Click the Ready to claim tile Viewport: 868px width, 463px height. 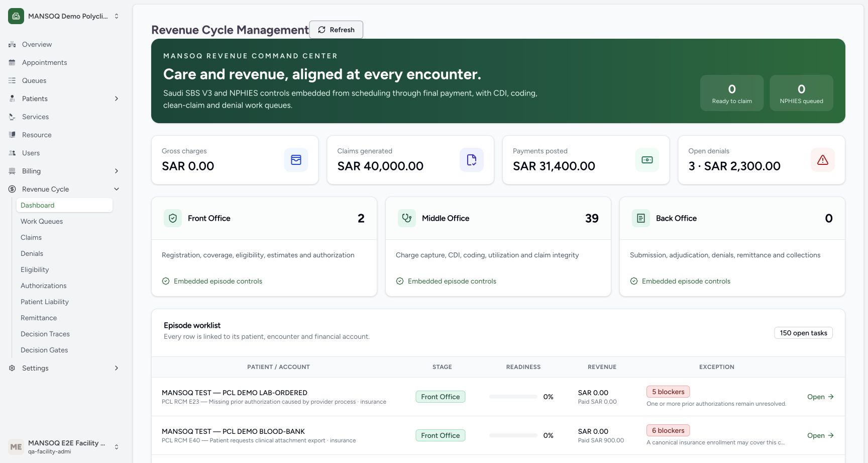[732, 93]
